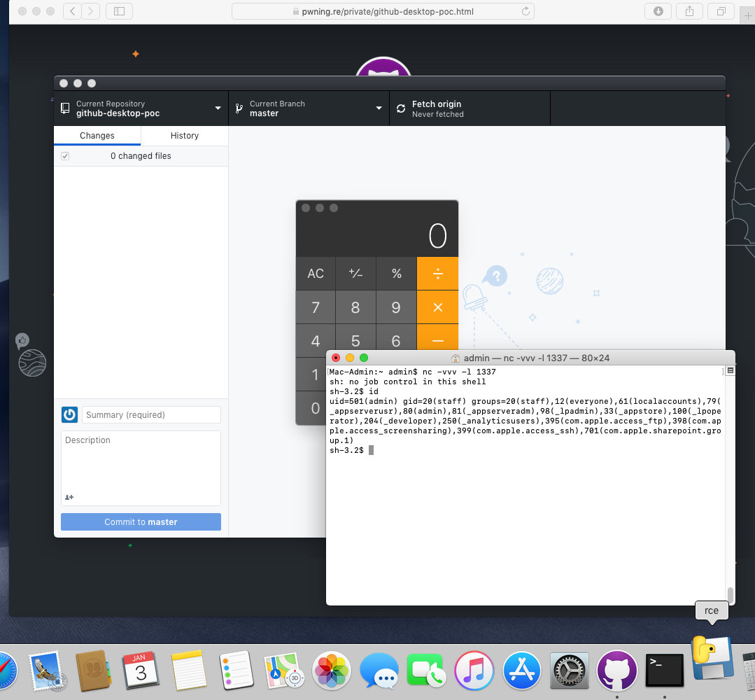The width and height of the screenshot is (755, 700).
Task: Click the Safari share icon
Action: (x=689, y=11)
